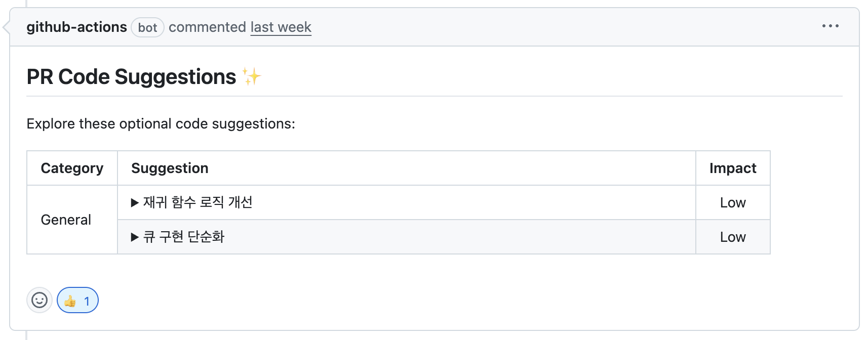
Task: Click the first 'Low' impact cell
Action: click(x=732, y=202)
